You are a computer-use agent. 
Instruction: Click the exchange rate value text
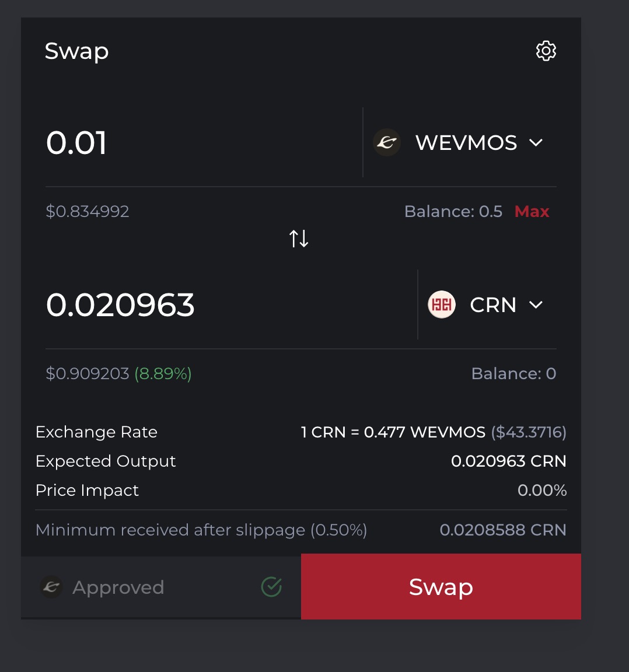click(433, 432)
